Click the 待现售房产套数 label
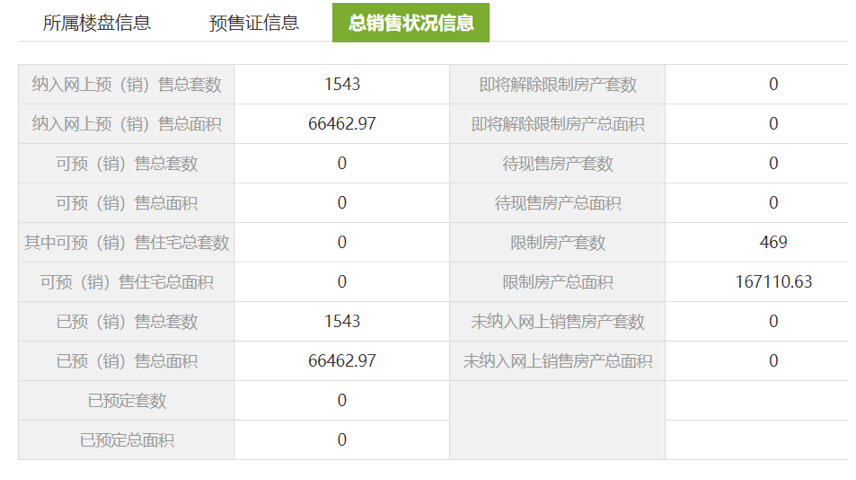856x480 pixels. point(557,164)
